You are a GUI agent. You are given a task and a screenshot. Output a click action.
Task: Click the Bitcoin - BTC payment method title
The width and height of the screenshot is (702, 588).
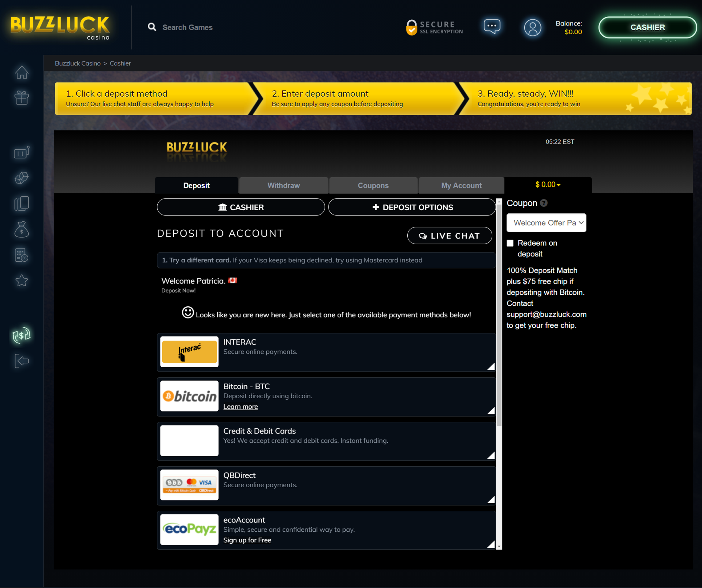tap(246, 386)
